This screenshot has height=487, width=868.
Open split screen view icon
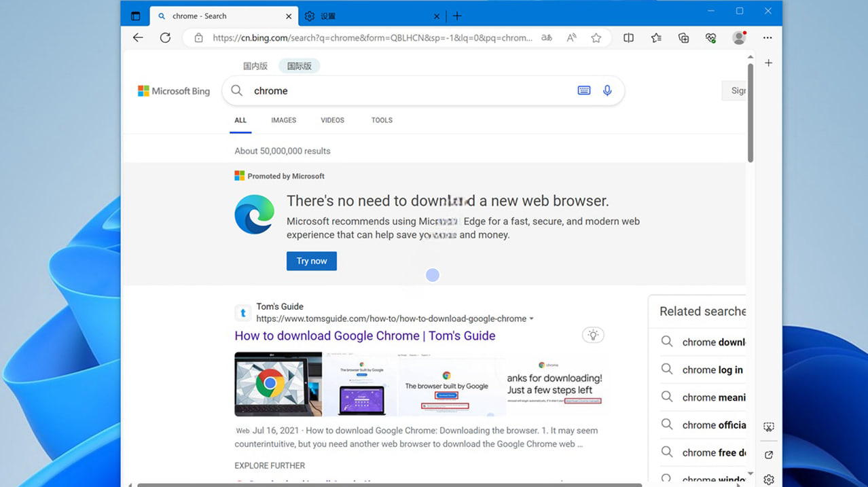pyautogui.click(x=629, y=38)
